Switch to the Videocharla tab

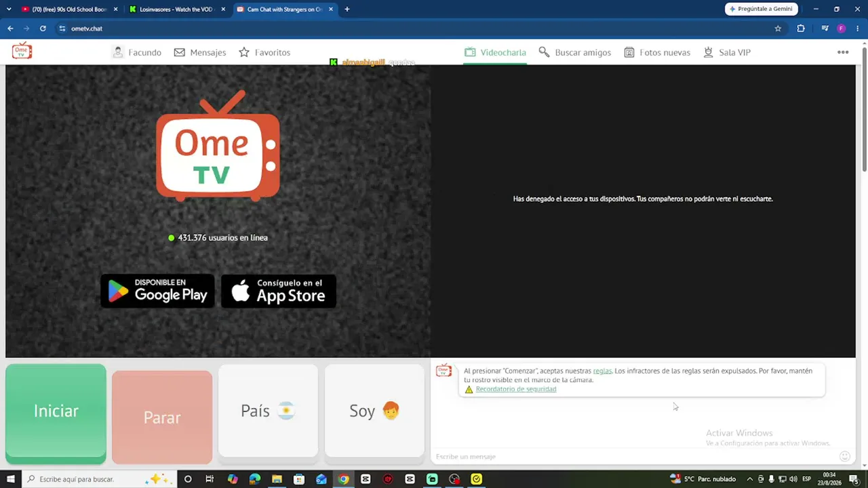point(495,52)
